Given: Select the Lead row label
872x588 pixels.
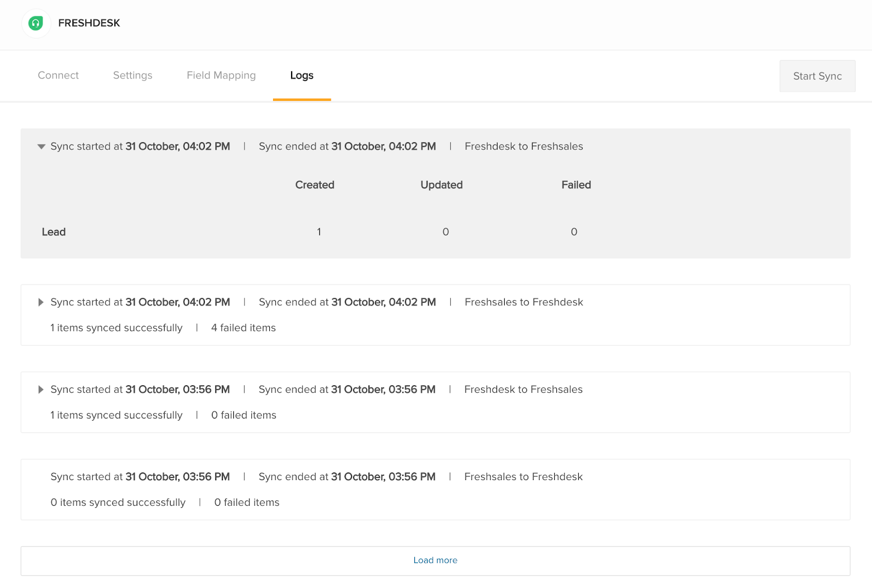Looking at the screenshot, I should point(54,232).
